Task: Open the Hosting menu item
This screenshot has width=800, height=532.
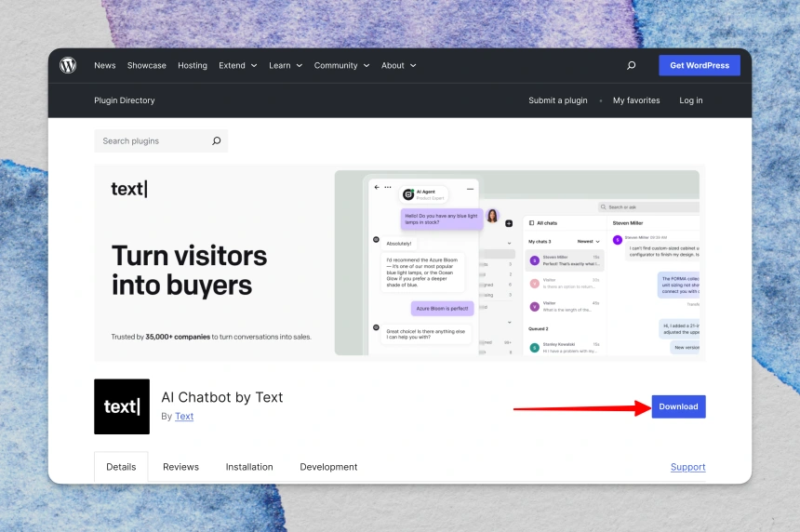Action: click(x=193, y=65)
